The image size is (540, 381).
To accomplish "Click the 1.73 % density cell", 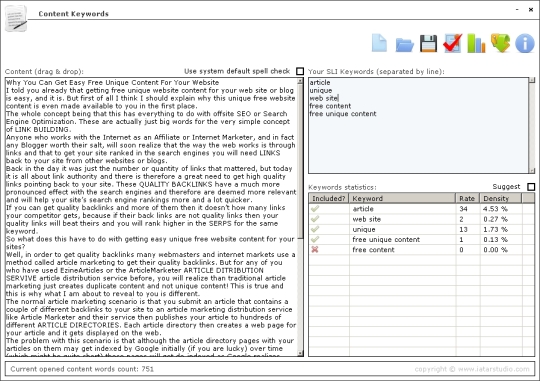I will [x=495, y=229].
